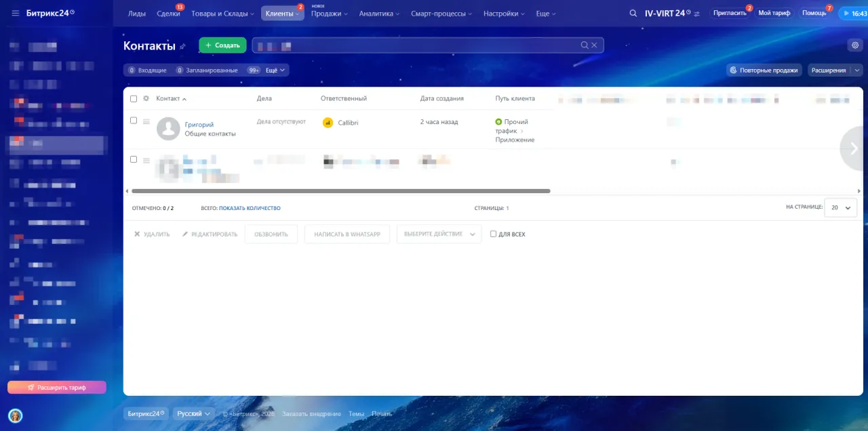Image resolution: width=868 pixels, height=431 pixels.
Task: Expand the Расширения dropdown arrow
Action: pos(856,70)
